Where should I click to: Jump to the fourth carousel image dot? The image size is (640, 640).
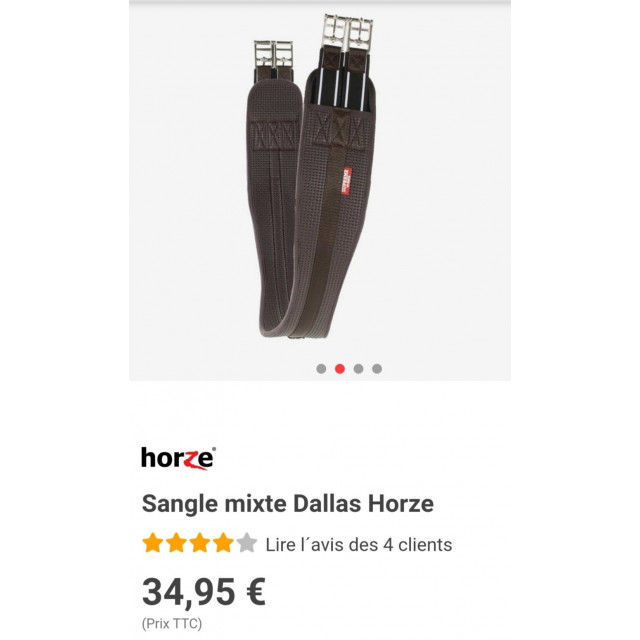pyautogui.click(x=377, y=369)
